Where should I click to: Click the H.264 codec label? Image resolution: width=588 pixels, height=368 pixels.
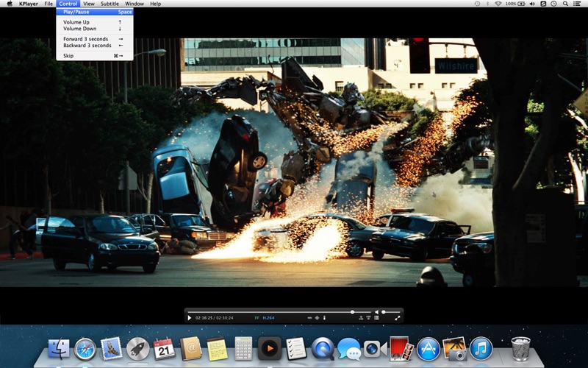click(x=268, y=318)
